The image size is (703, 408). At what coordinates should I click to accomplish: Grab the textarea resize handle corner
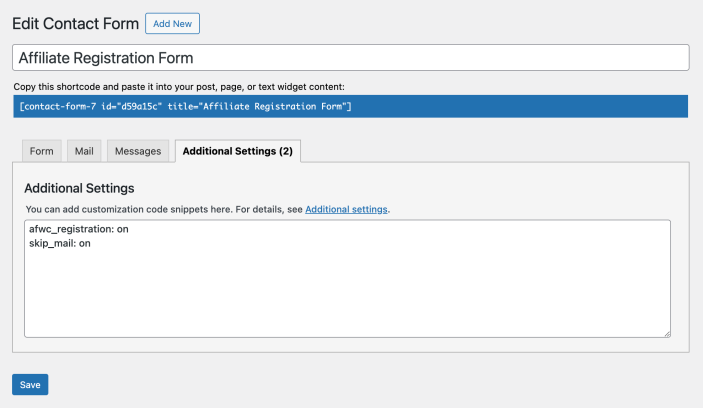pyautogui.click(x=666, y=333)
